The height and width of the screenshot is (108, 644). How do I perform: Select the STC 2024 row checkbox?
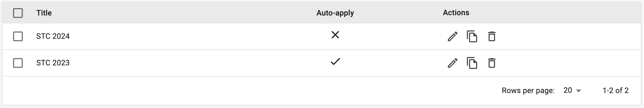(x=18, y=36)
